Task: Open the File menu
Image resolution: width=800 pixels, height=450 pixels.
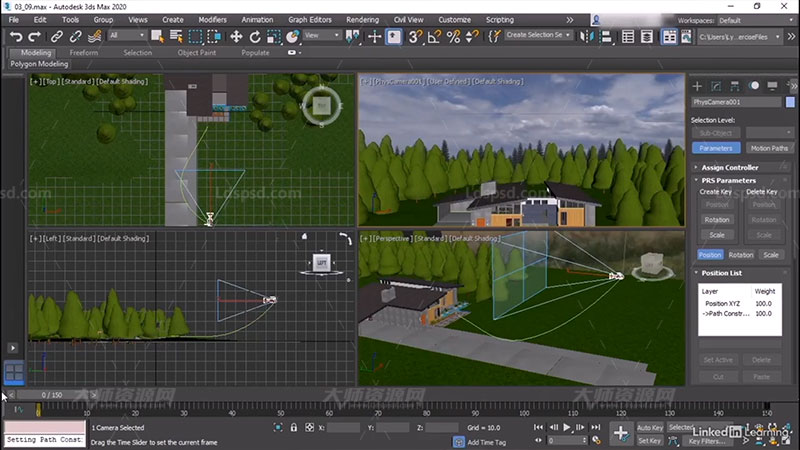Action: coord(14,20)
